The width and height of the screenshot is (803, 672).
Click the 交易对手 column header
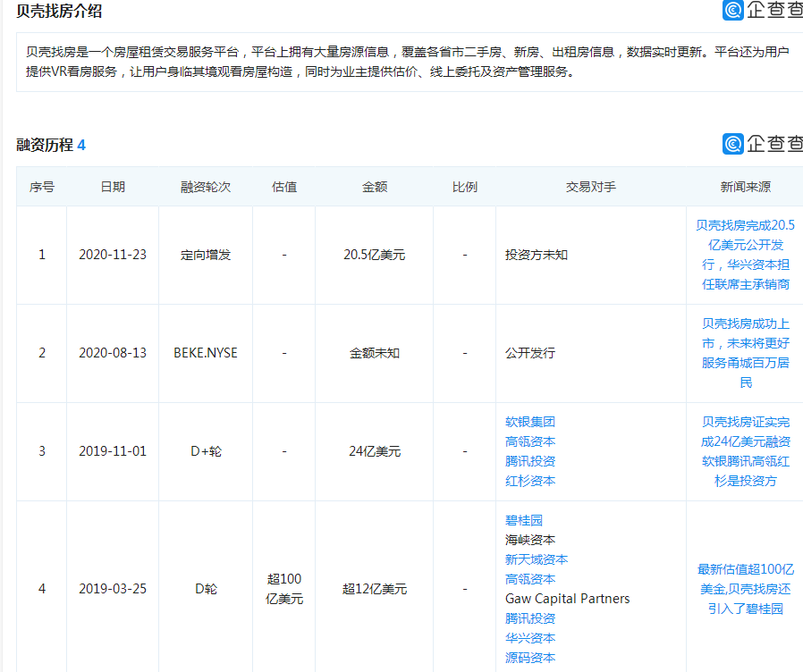click(x=591, y=187)
